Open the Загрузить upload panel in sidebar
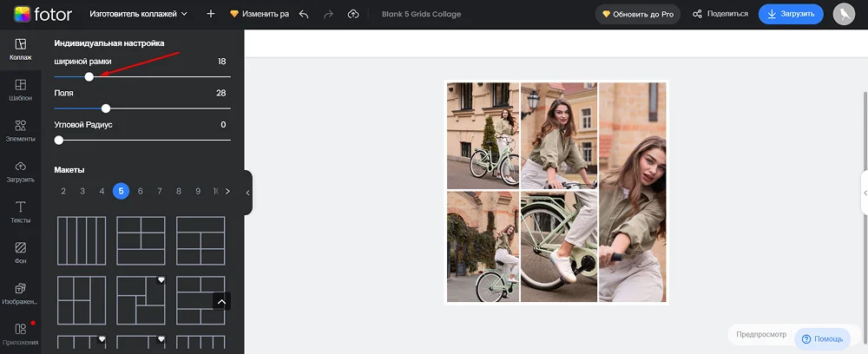 point(20,171)
